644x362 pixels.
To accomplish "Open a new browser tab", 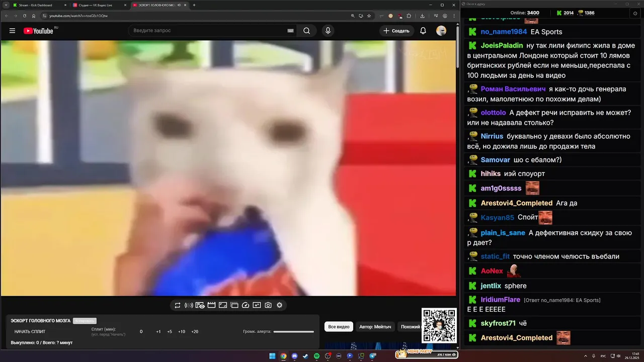I will point(194,5).
